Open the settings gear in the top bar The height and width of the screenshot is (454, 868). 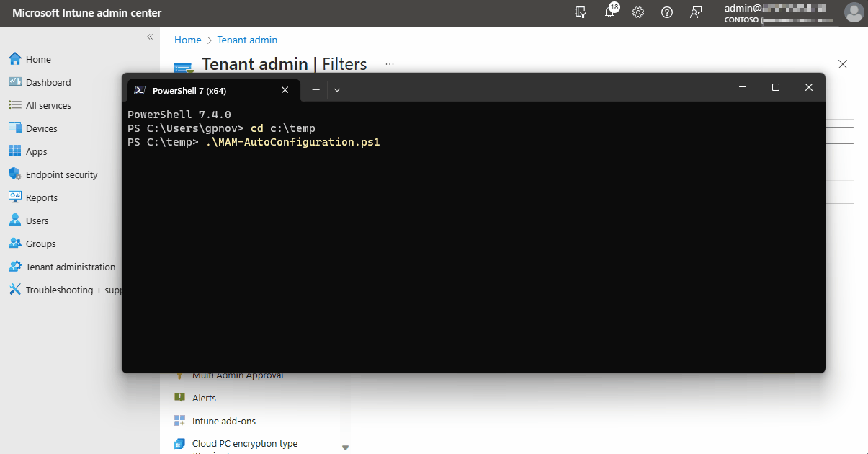[x=638, y=12]
